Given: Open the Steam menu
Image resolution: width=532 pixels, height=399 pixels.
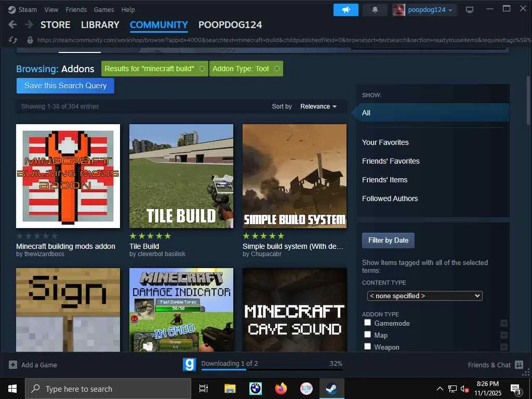Looking at the screenshot, I should click(28, 10).
